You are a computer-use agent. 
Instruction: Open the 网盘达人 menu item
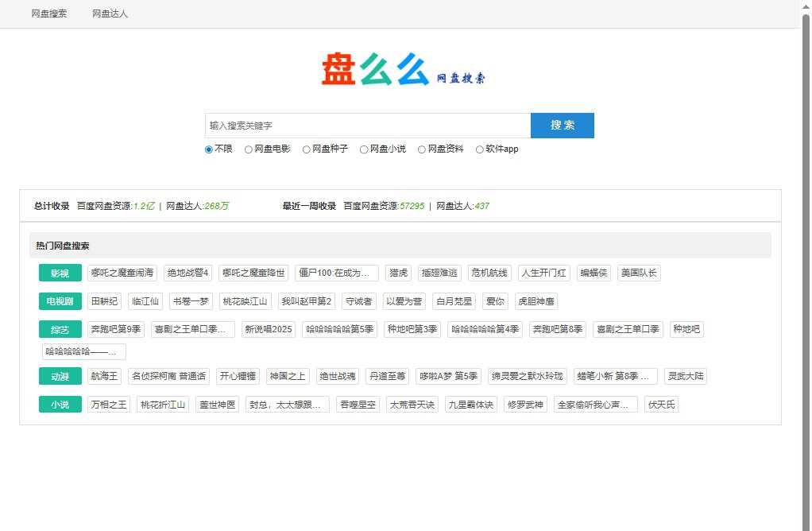click(109, 14)
